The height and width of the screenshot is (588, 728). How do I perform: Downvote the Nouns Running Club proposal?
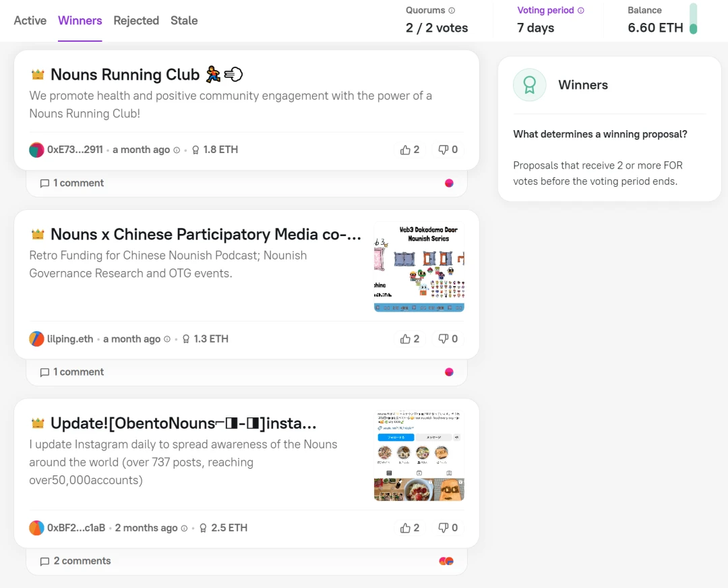click(448, 150)
